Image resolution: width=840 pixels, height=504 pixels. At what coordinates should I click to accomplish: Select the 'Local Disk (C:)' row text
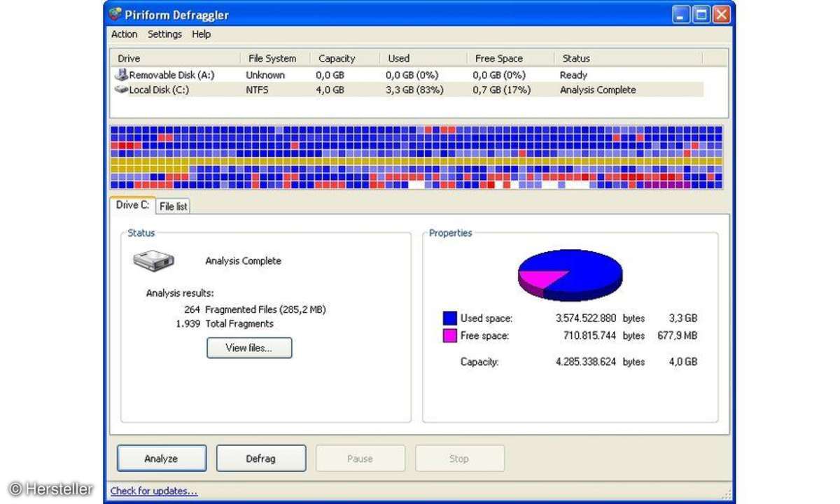159,90
